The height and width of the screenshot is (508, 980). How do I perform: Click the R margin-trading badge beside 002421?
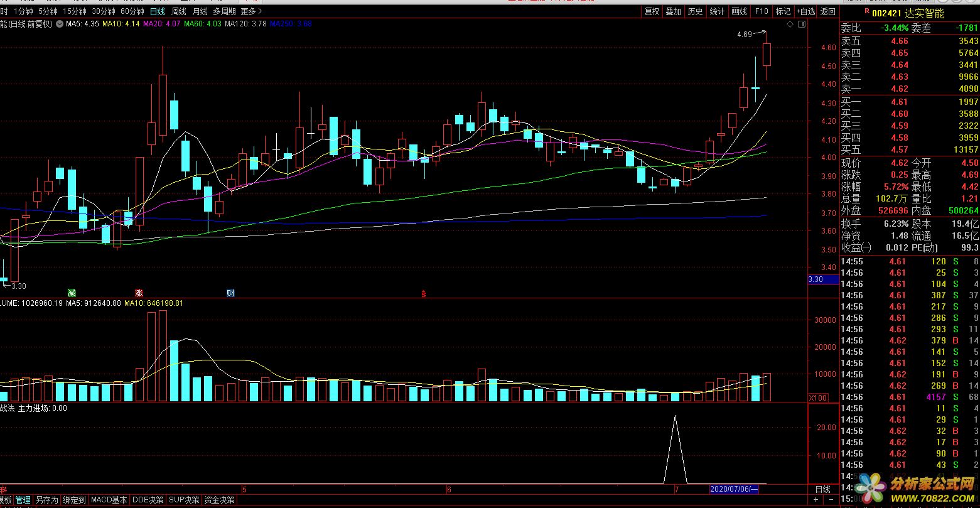[867, 11]
